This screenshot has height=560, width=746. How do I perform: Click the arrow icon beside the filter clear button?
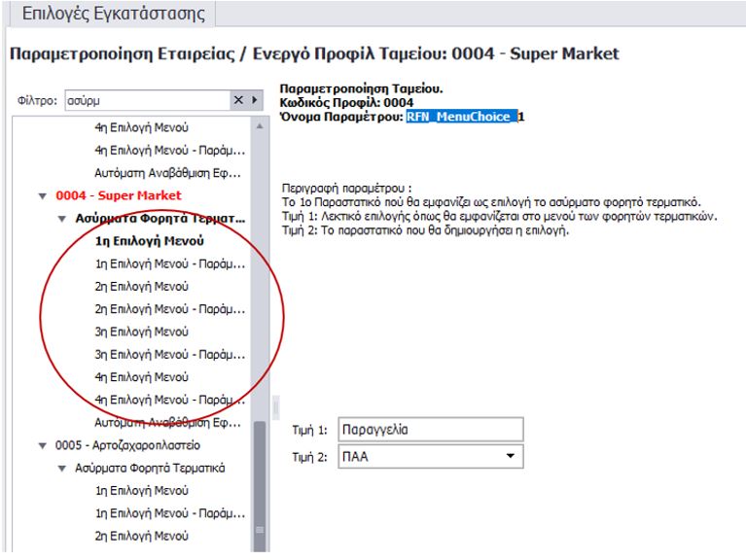(x=256, y=100)
